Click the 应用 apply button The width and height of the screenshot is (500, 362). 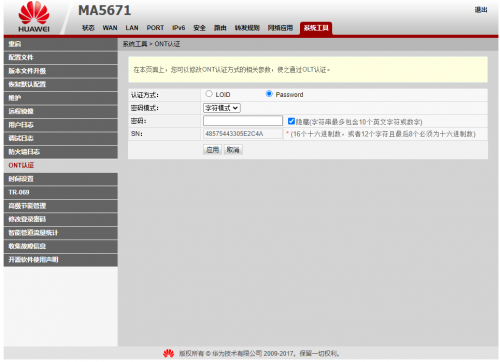click(212, 150)
